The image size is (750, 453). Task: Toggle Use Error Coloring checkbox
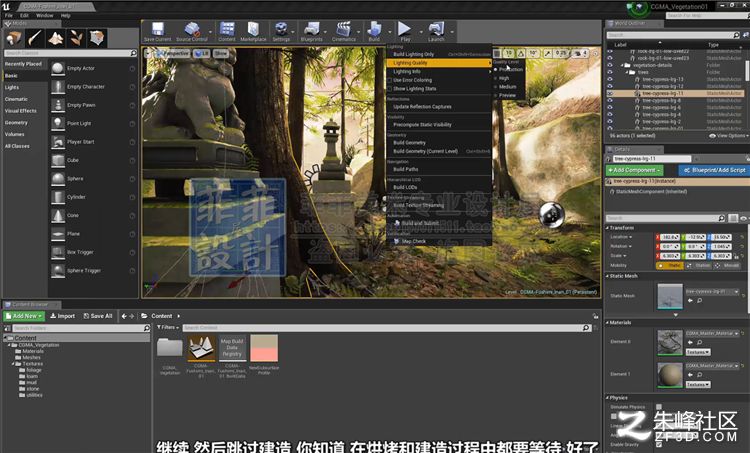click(x=389, y=80)
